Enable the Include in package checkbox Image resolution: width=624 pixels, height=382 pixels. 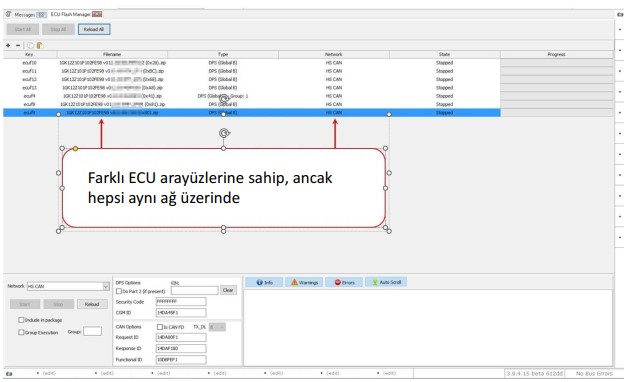pyautogui.click(x=21, y=320)
